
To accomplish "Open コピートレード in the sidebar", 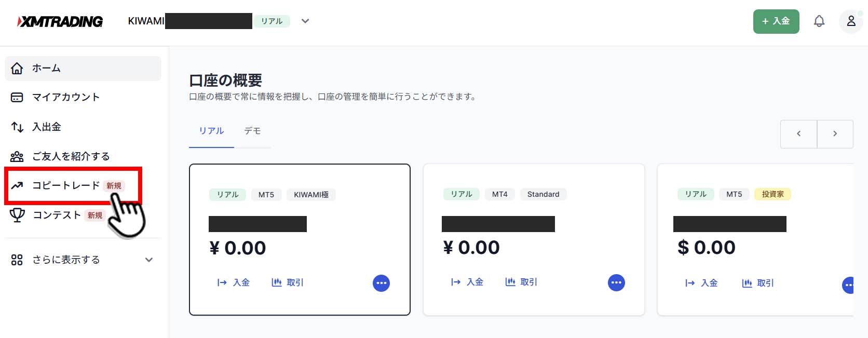I will point(66,185).
